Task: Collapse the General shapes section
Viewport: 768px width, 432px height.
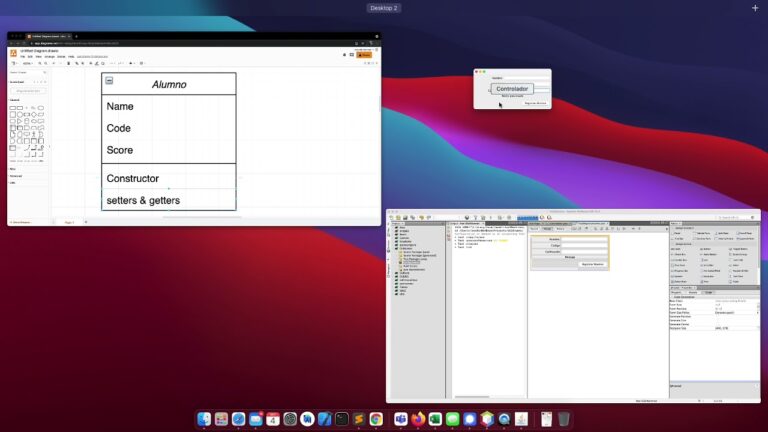Action: (15, 100)
